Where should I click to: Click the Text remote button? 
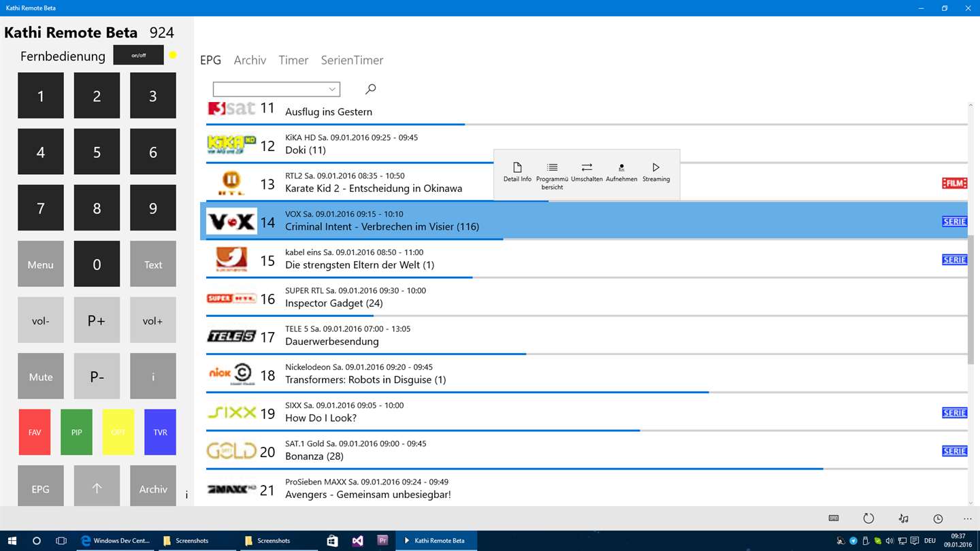click(153, 264)
